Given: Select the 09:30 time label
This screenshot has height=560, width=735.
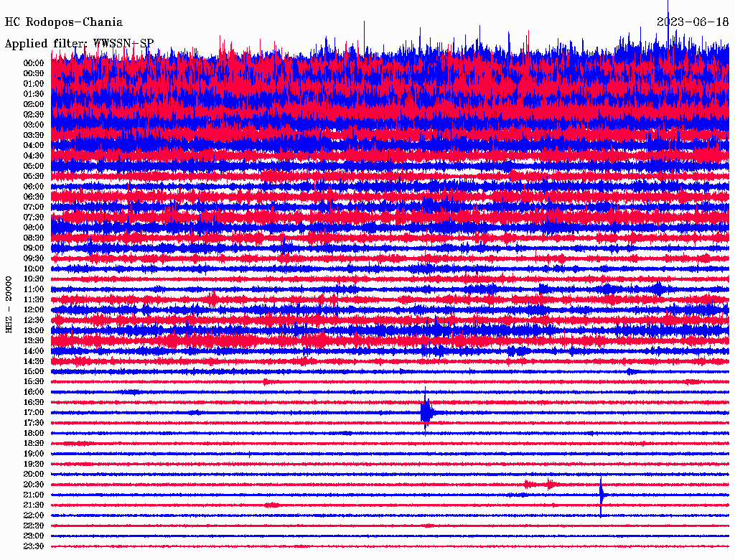Looking at the screenshot, I should (x=34, y=258).
